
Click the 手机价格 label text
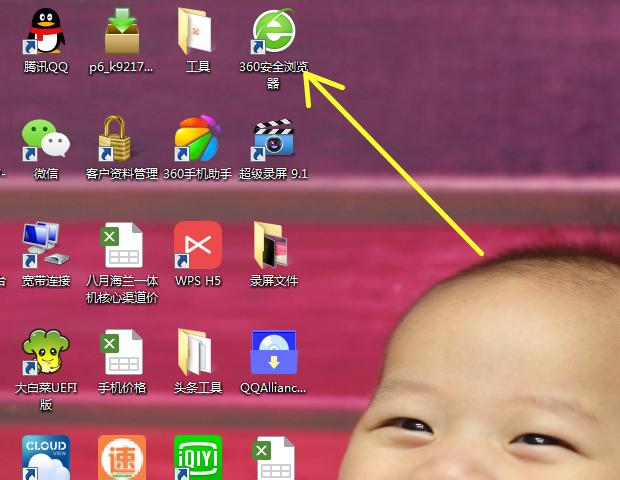tap(122, 387)
